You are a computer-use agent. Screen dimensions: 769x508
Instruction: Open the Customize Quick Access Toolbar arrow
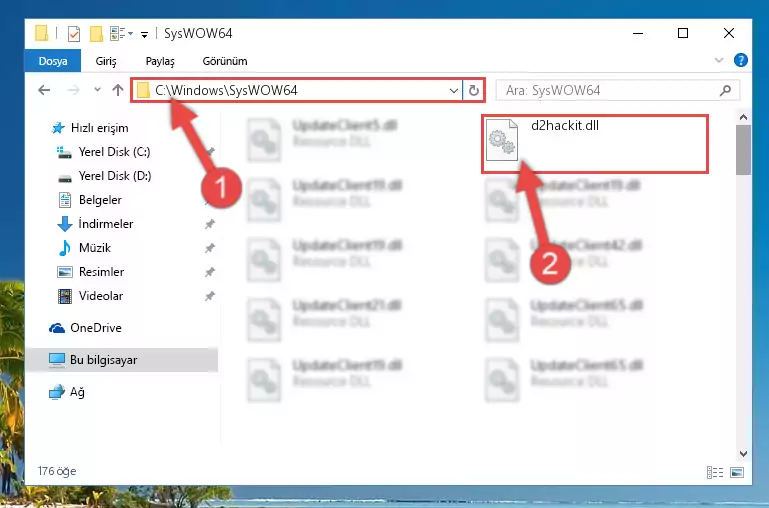[144, 34]
